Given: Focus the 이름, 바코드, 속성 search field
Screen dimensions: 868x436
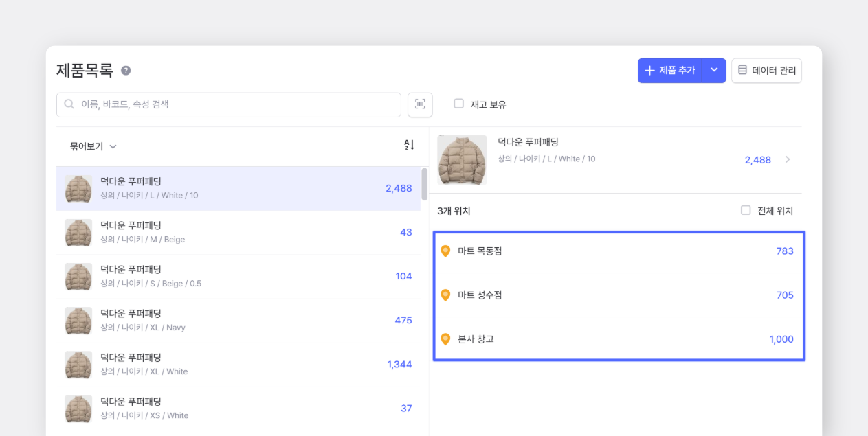Looking at the screenshot, I should [234, 104].
